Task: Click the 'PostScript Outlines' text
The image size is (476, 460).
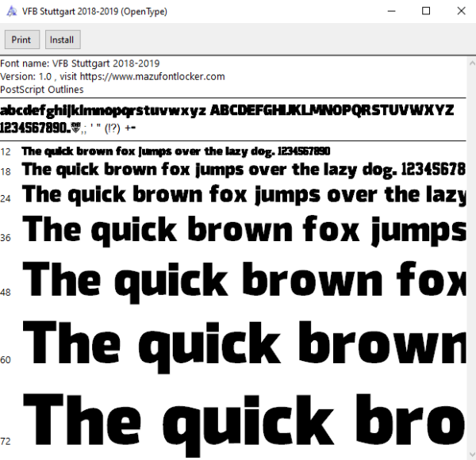Action: point(41,90)
